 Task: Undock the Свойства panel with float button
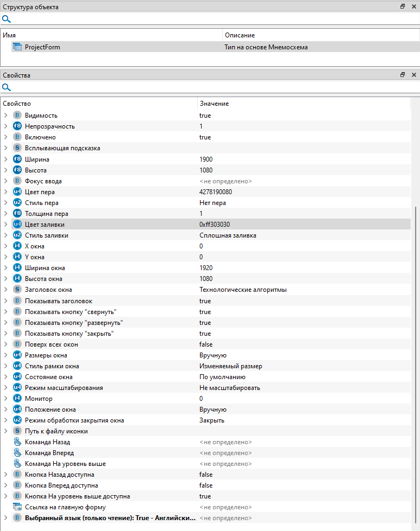[403, 75]
